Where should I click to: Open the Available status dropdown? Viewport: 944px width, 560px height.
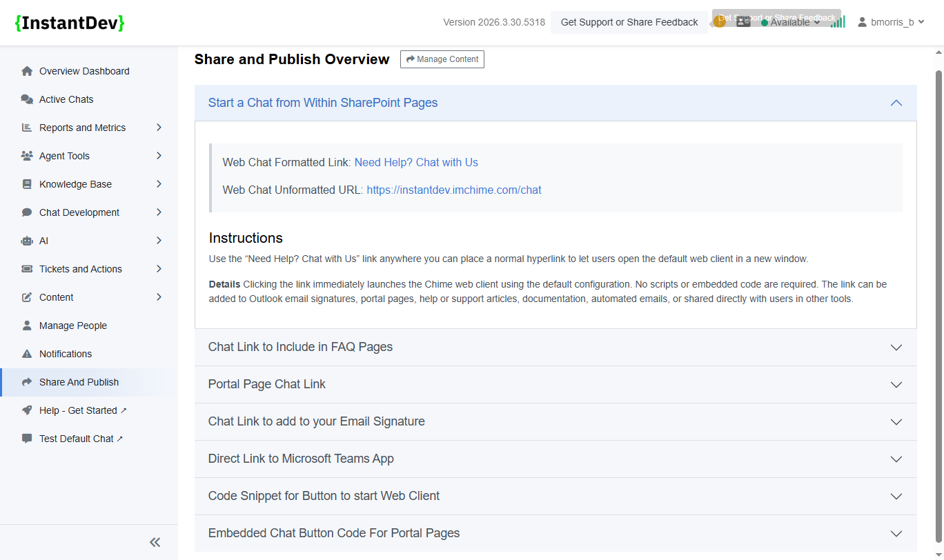[791, 22]
